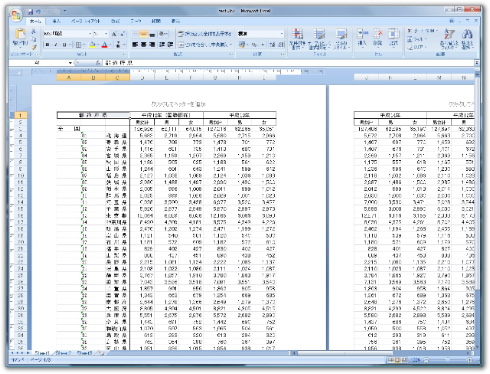
Task: Click the Wrap Text button
Action: coord(204,34)
